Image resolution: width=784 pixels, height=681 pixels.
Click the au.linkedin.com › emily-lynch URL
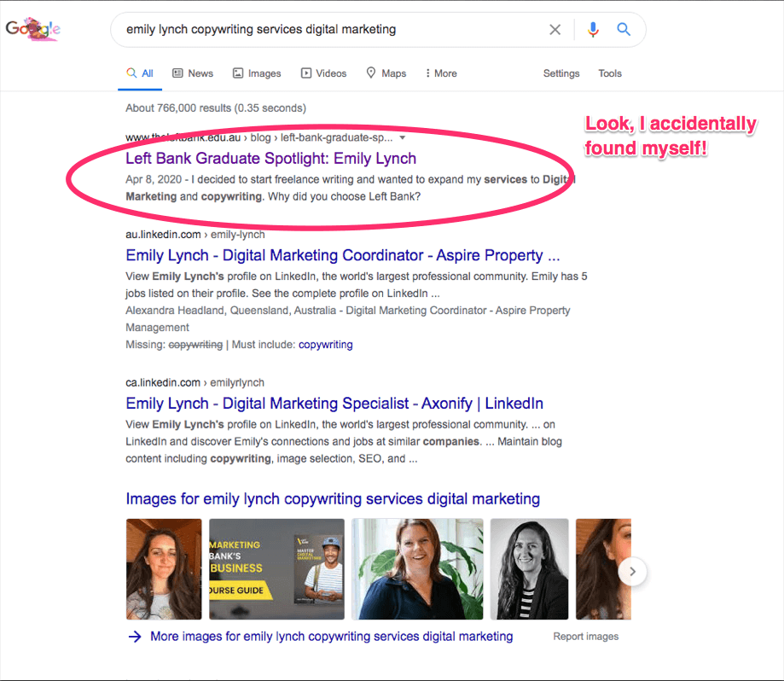[x=195, y=235]
